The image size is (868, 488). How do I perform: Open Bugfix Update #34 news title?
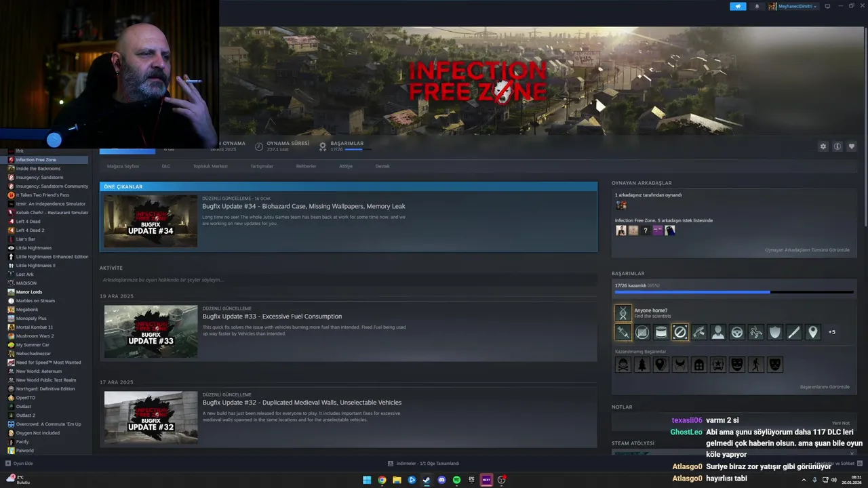[304, 206]
